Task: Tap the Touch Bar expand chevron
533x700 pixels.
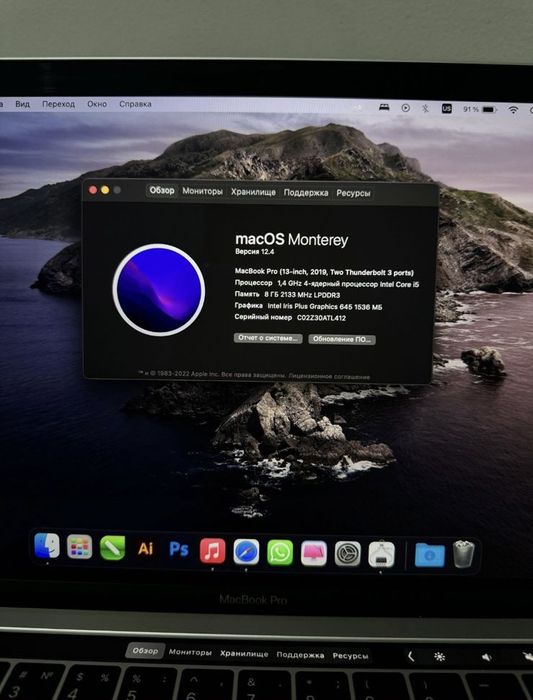Action: click(x=411, y=656)
